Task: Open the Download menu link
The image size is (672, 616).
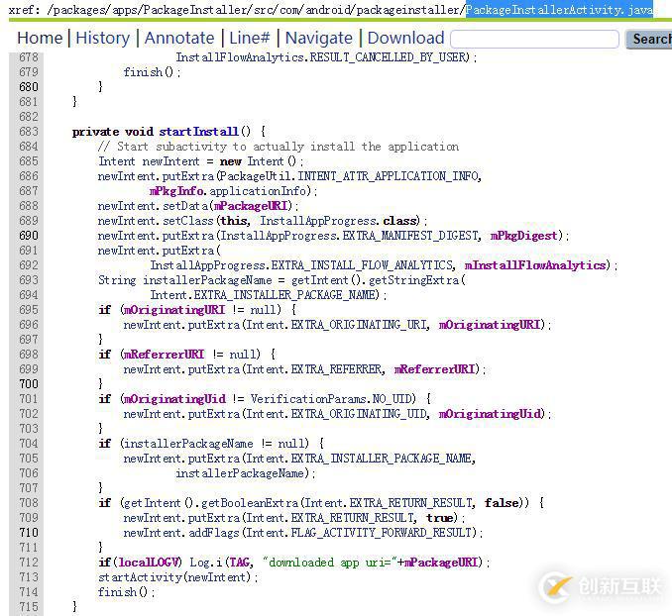Action: pos(405,38)
